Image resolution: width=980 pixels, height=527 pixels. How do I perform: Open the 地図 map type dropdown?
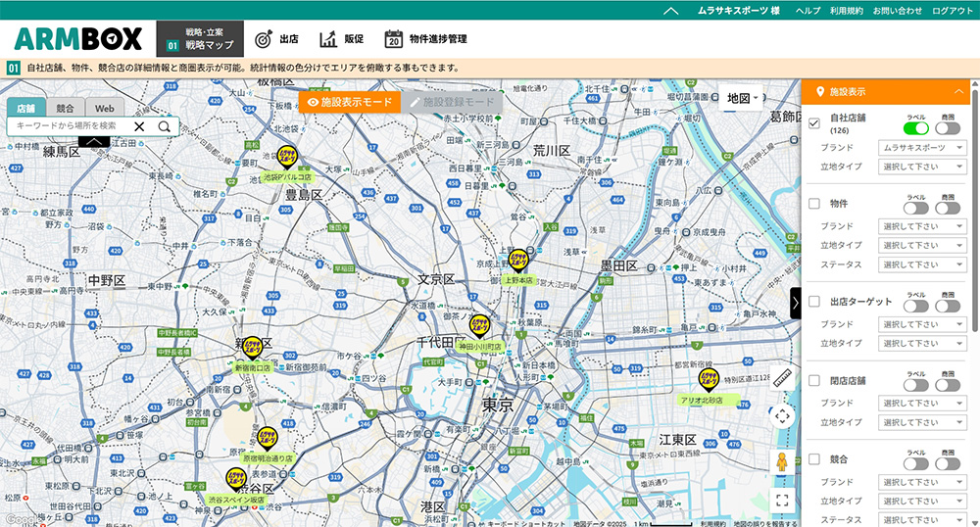743,98
